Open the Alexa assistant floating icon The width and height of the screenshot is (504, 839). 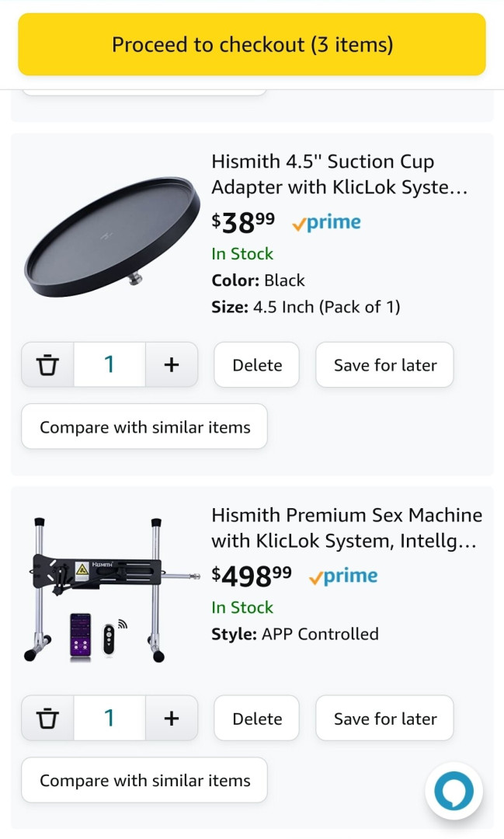click(454, 791)
